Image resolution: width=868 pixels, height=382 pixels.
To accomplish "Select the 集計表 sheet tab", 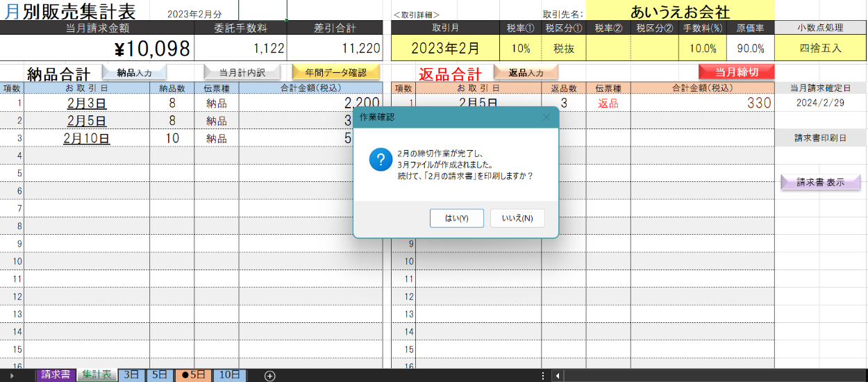I will pos(97,374).
